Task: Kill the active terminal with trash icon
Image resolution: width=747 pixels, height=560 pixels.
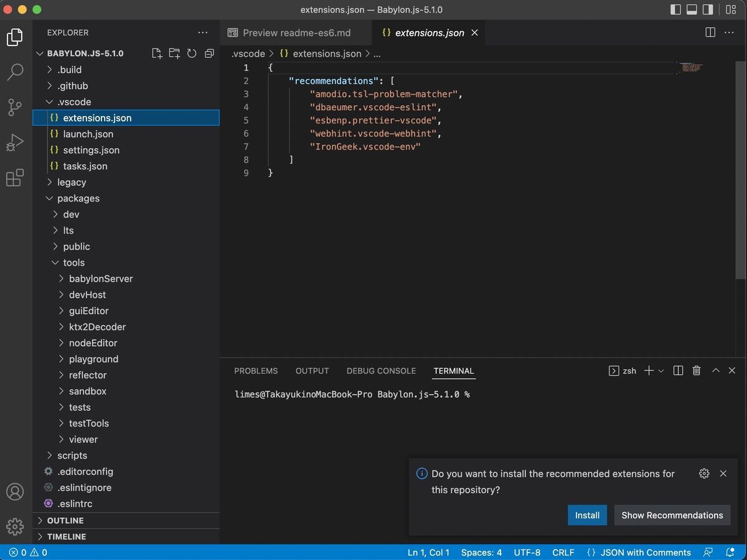Action: [x=697, y=370]
